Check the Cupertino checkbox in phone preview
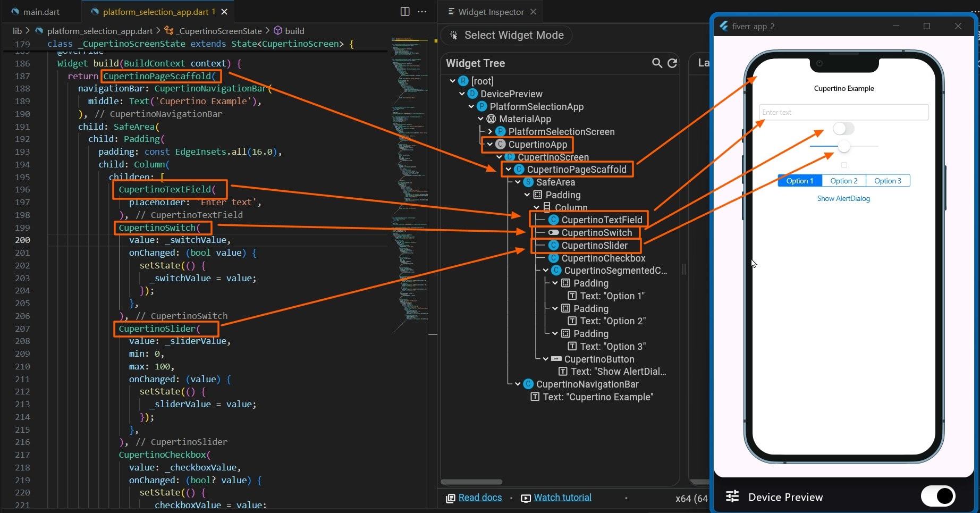The width and height of the screenshot is (980, 513). point(844,165)
